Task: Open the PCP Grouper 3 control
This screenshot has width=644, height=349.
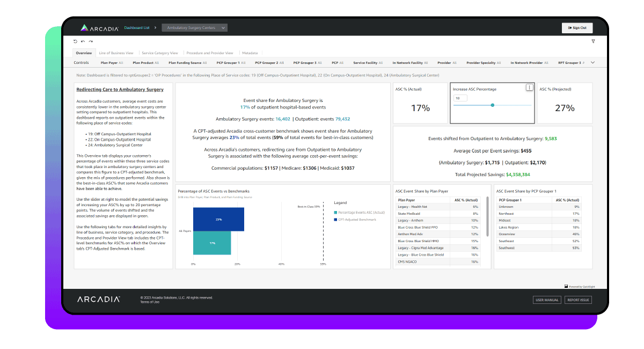Action: pos(308,63)
